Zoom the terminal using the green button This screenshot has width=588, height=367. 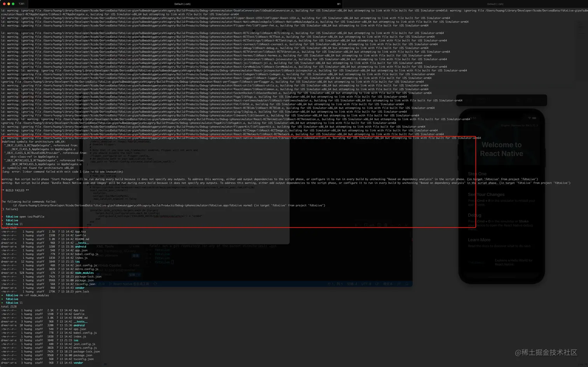pos(13,4)
